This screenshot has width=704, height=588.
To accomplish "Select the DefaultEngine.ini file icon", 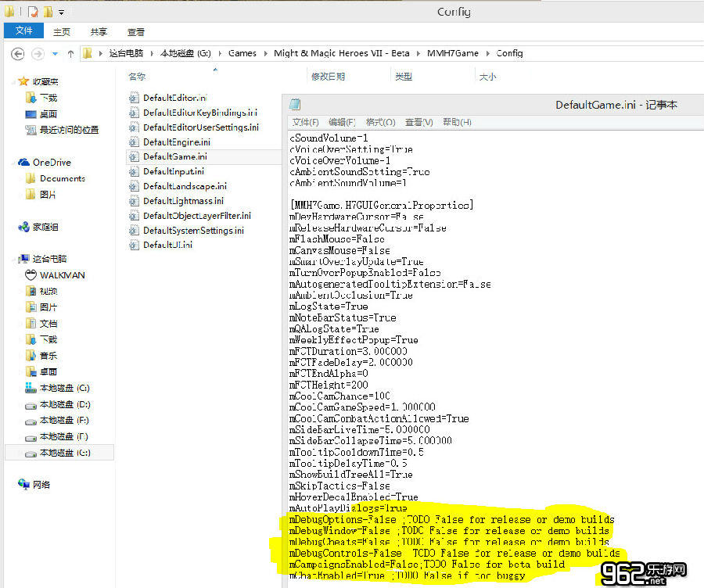I will (x=134, y=142).
